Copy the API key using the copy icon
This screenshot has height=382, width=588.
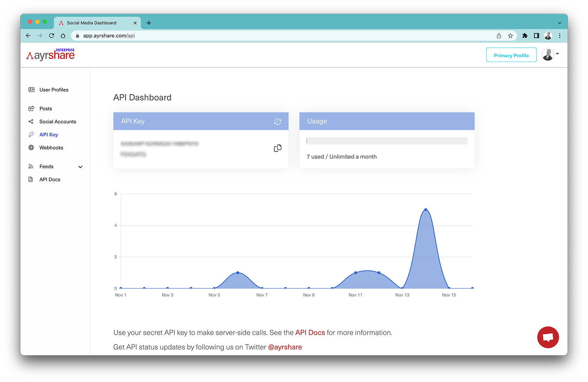[x=277, y=148]
